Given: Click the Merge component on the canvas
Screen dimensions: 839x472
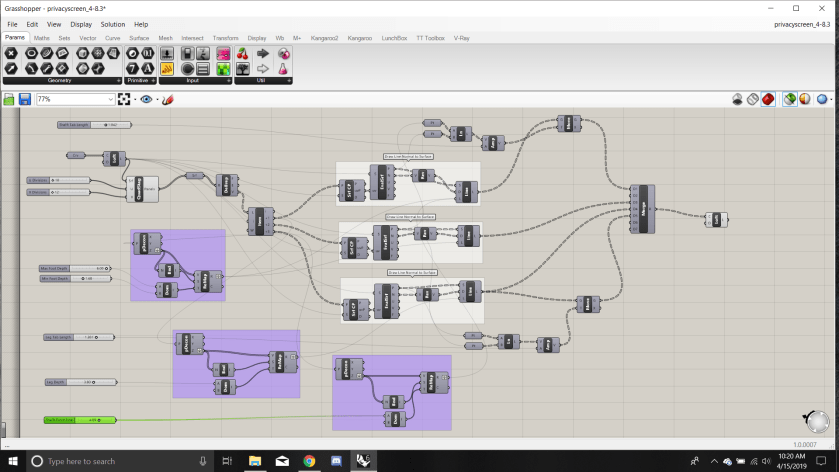Looking at the screenshot, I should point(642,209).
